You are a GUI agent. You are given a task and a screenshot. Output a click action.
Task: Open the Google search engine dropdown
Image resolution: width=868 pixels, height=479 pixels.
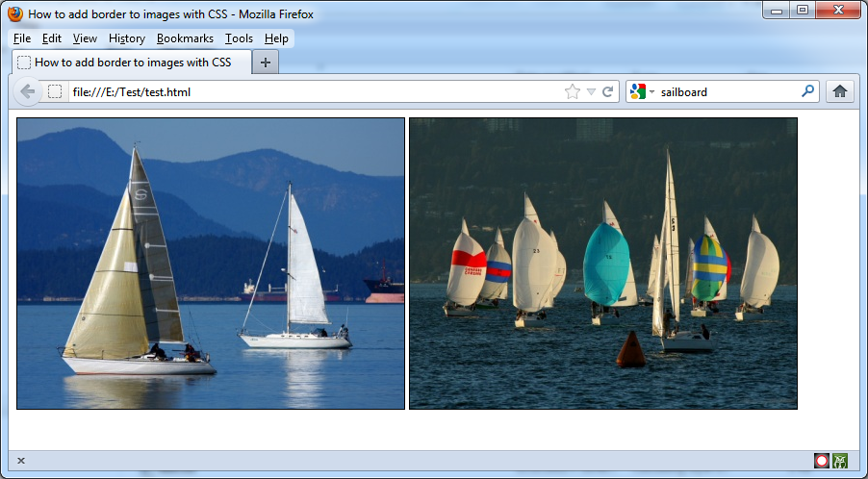pyautogui.click(x=642, y=91)
